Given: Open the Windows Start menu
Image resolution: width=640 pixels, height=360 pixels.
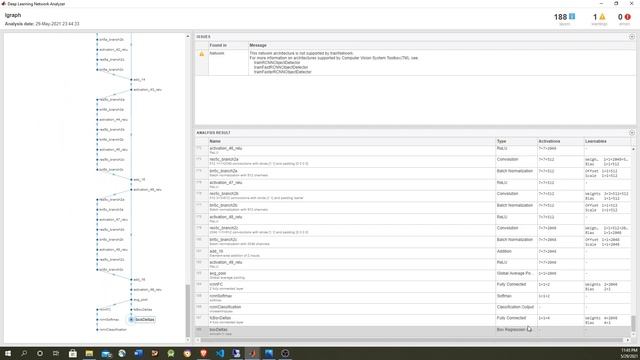Looking at the screenshot, I should (x=8, y=353).
